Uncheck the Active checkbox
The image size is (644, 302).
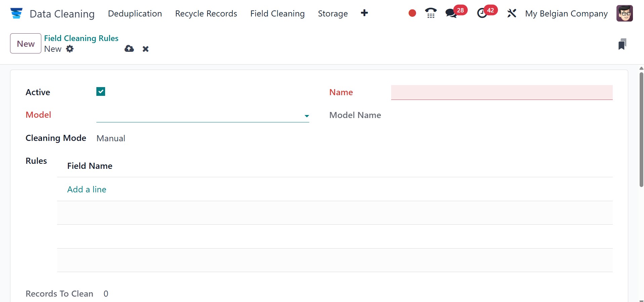(x=101, y=91)
